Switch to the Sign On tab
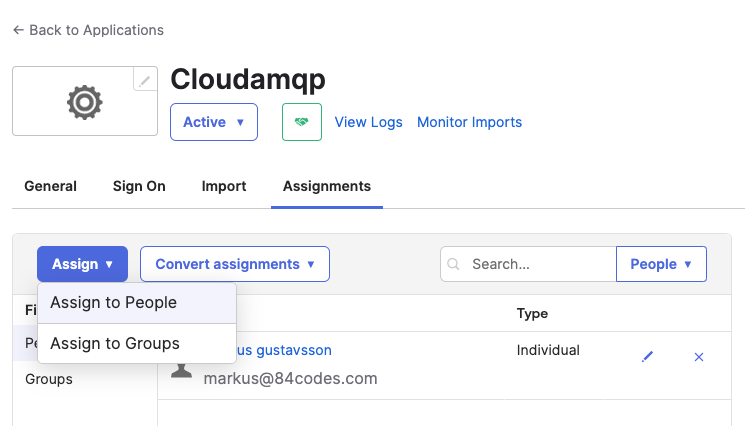 (x=139, y=186)
